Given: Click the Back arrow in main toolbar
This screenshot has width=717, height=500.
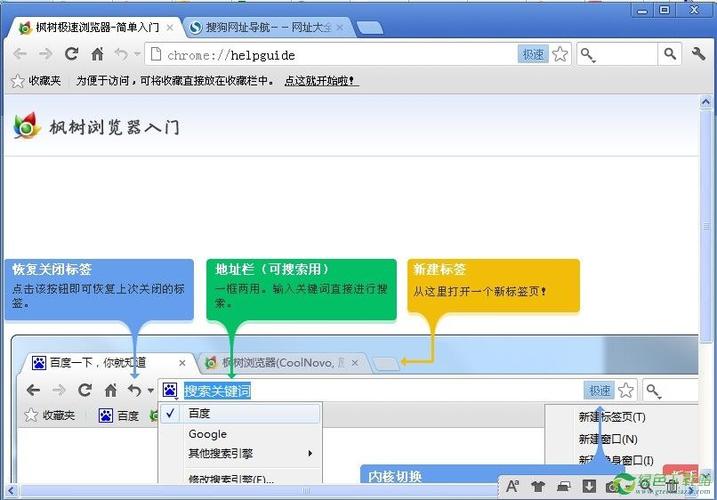Looking at the screenshot, I should click(21, 54).
